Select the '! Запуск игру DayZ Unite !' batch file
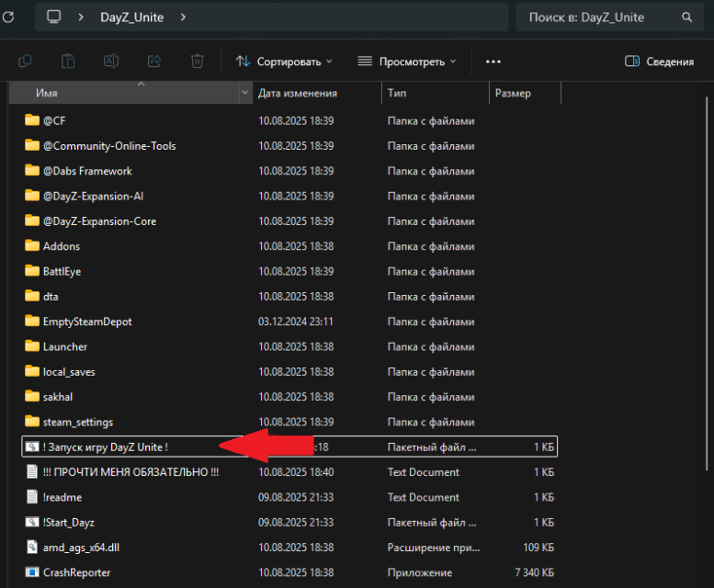Viewport: 714px width, 588px height. coord(289,447)
